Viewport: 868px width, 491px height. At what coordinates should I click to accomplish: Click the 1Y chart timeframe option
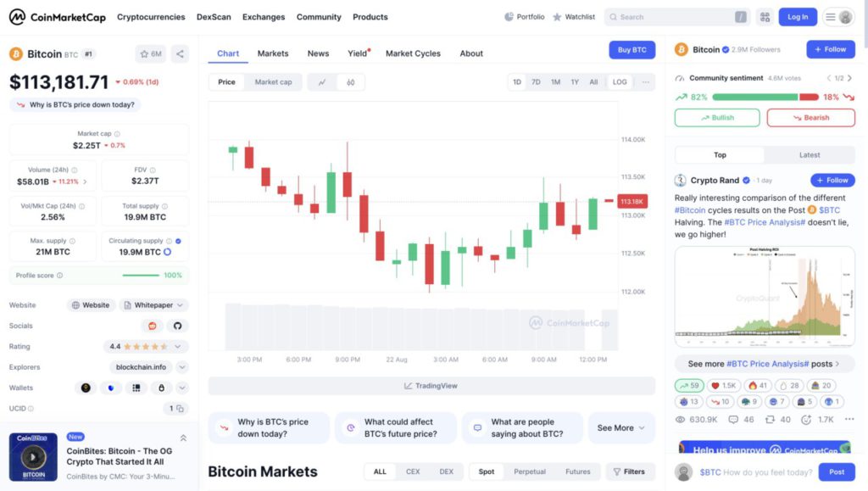pyautogui.click(x=574, y=81)
